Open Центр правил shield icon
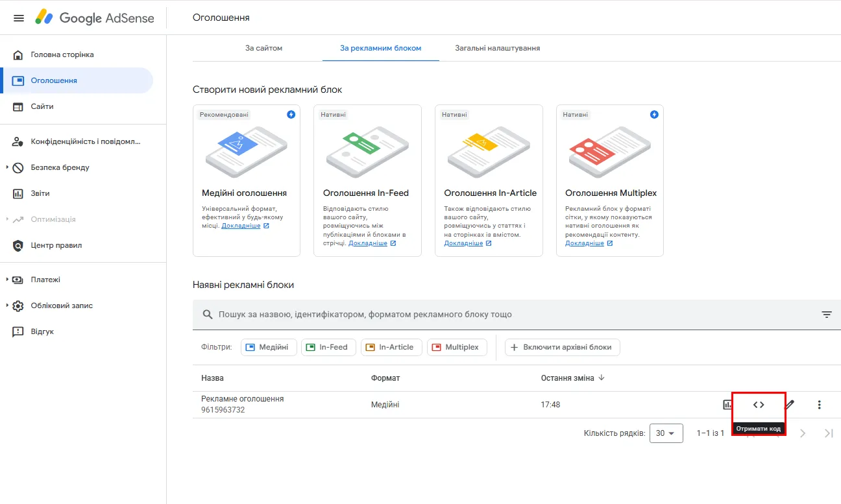 [x=18, y=246]
